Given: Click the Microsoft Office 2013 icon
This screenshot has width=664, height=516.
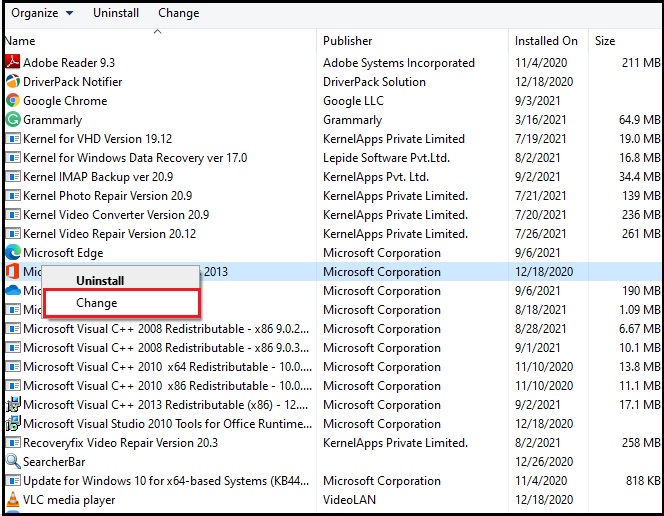Looking at the screenshot, I should click(x=13, y=272).
